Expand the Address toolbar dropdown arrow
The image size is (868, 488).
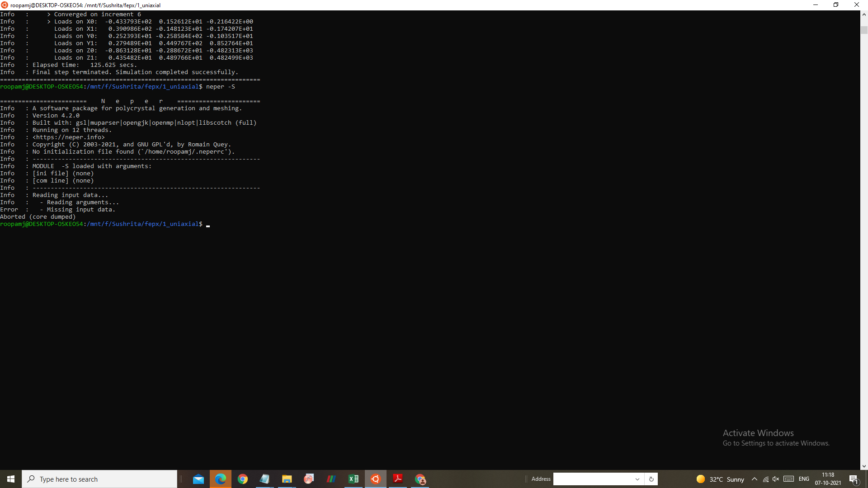[637, 479]
